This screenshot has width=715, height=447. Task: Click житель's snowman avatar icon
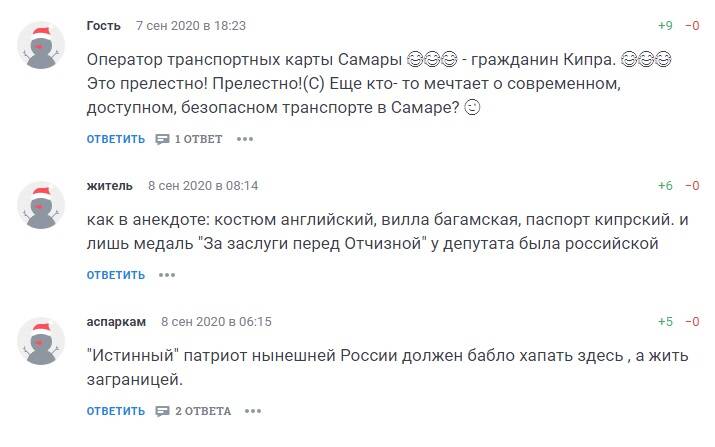click(x=41, y=208)
